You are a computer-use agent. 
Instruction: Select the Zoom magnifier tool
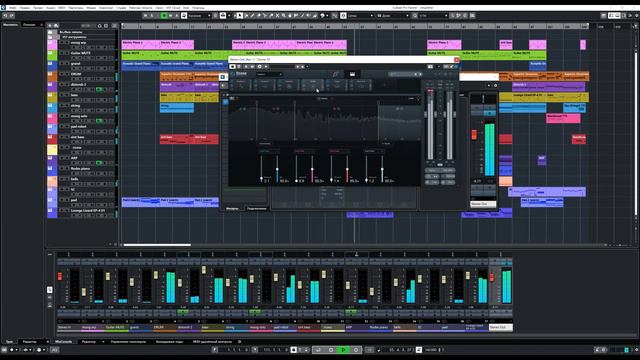click(284, 16)
